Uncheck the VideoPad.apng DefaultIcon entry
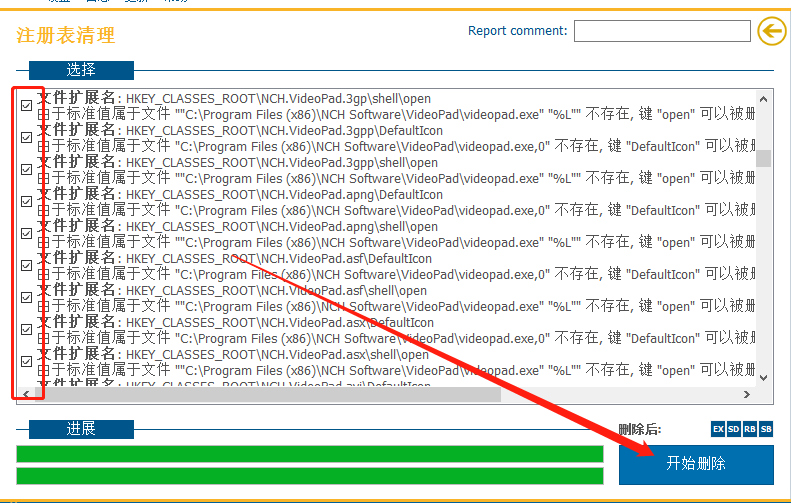 26,201
